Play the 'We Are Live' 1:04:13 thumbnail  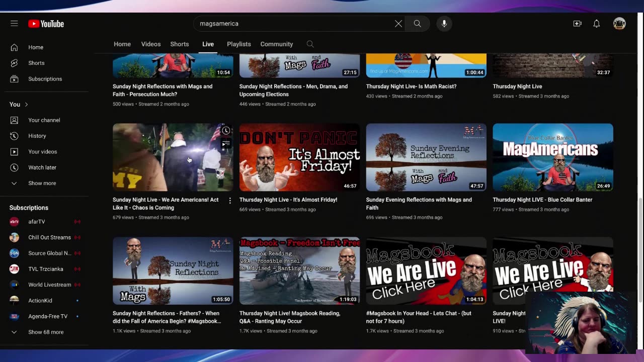click(x=426, y=271)
